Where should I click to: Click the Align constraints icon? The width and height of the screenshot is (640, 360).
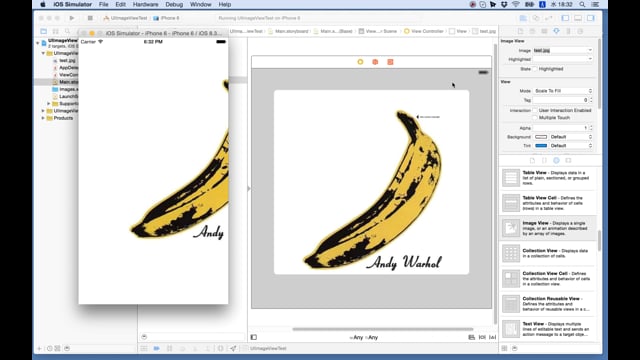pos(471,337)
